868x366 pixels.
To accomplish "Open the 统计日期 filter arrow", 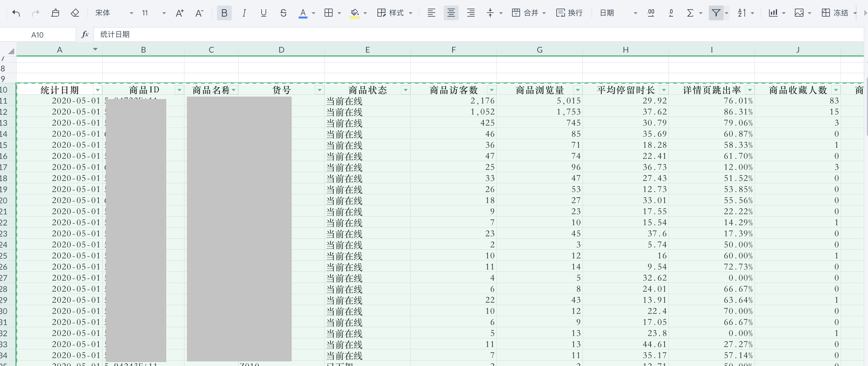I will tap(98, 90).
